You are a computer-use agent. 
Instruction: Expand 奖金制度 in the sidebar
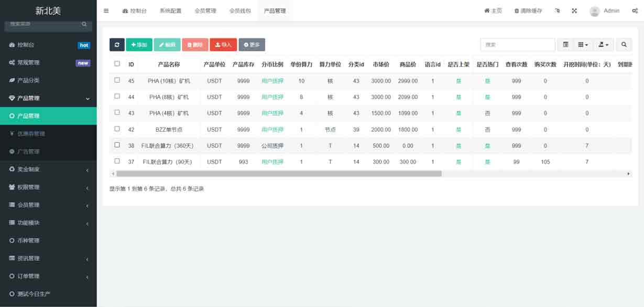point(48,170)
